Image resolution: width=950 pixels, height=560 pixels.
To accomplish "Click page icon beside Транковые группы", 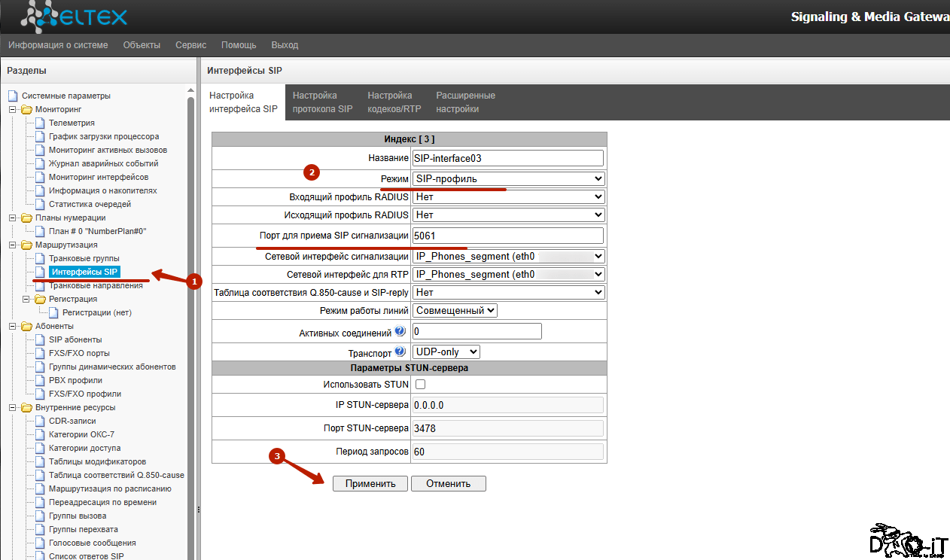I will tap(40, 258).
